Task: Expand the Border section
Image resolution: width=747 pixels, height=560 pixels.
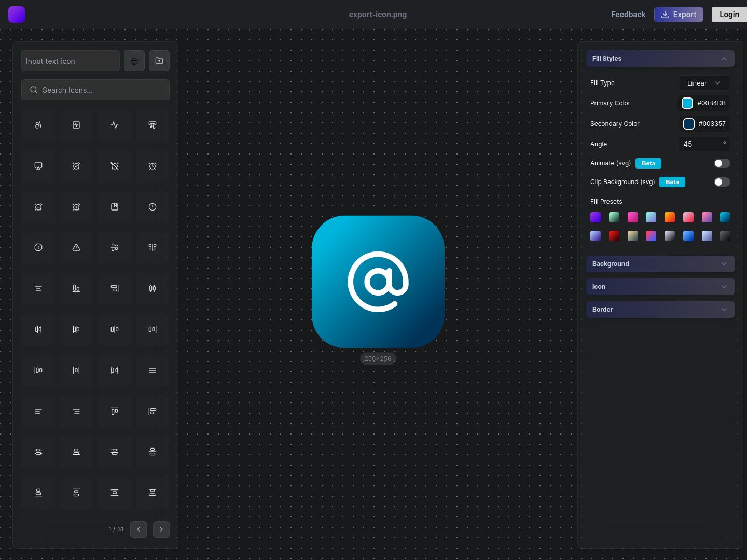Action: [x=660, y=310]
